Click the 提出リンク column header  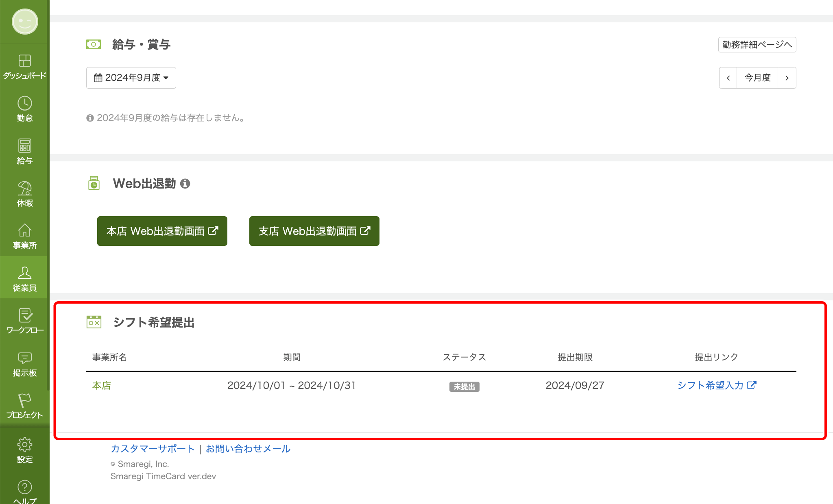(717, 357)
